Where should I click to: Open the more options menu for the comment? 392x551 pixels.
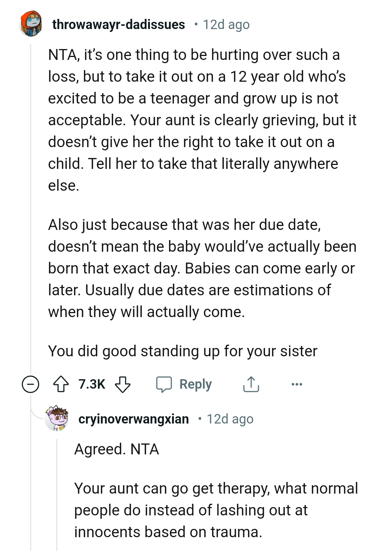pos(297,384)
